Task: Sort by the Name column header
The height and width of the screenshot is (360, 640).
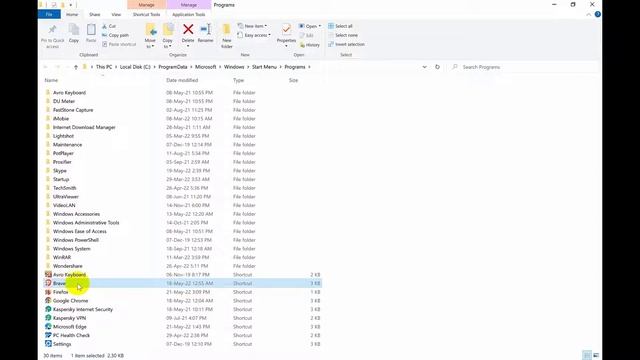Action: [51, 80]
